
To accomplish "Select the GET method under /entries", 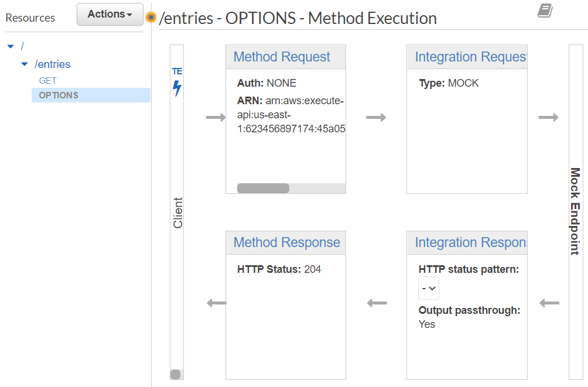I will [x=48, y=81].
